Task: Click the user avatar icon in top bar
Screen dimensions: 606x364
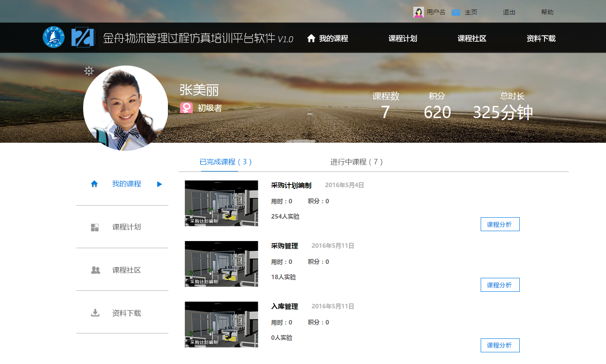Action: click(x=418, y=13)
